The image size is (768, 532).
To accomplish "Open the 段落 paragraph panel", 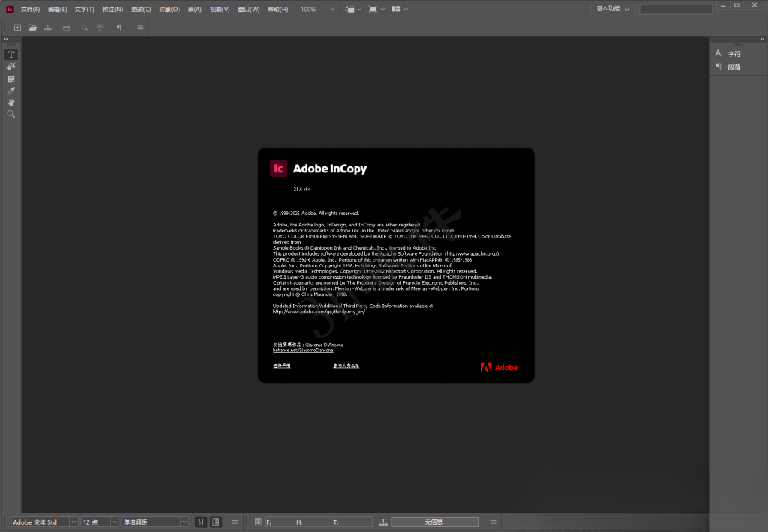I will tap(727, 67).
